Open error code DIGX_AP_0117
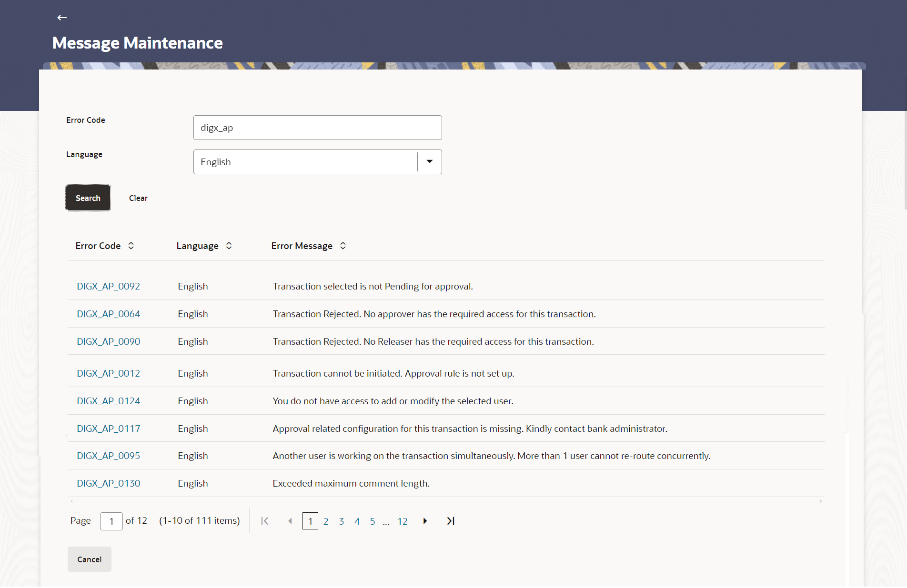907x588 pixels. [x=109, y=429]
